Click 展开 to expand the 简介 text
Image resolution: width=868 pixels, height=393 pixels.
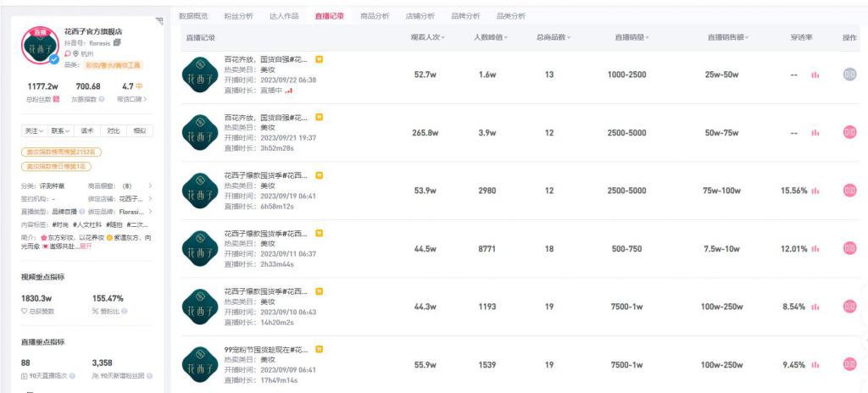tap(86, 246)
